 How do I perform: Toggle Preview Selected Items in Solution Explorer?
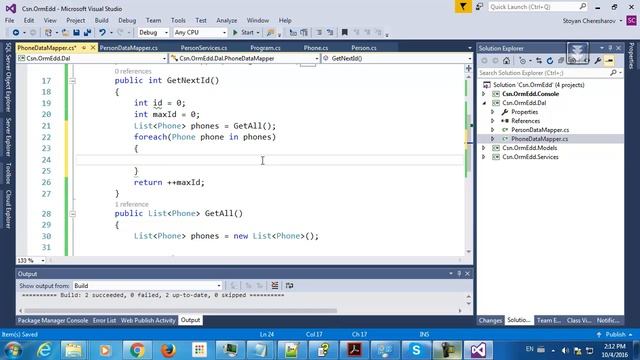(x=609, y=60)
